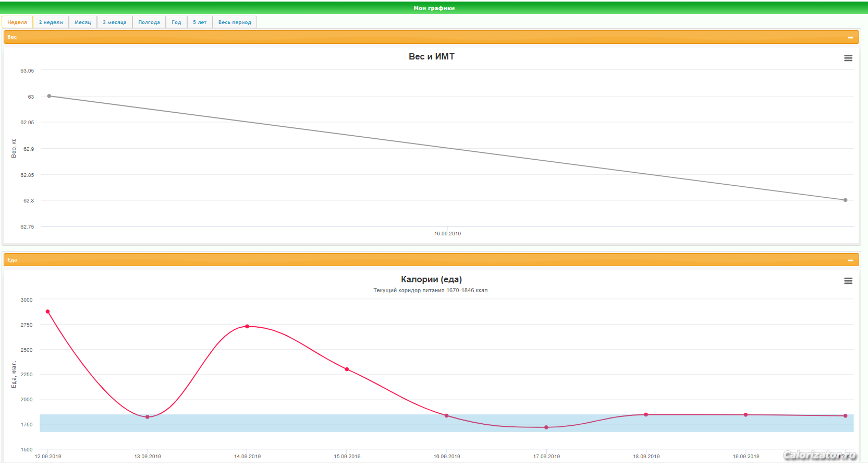
Task: Click the 15.09.2019 calorie data point
Action: pyautogui.click(x=347, y=369)
